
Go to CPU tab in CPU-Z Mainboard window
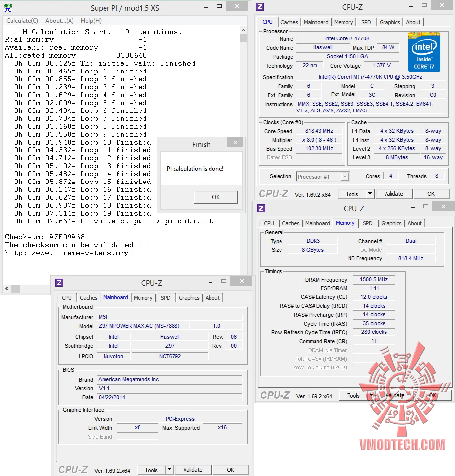67,298
